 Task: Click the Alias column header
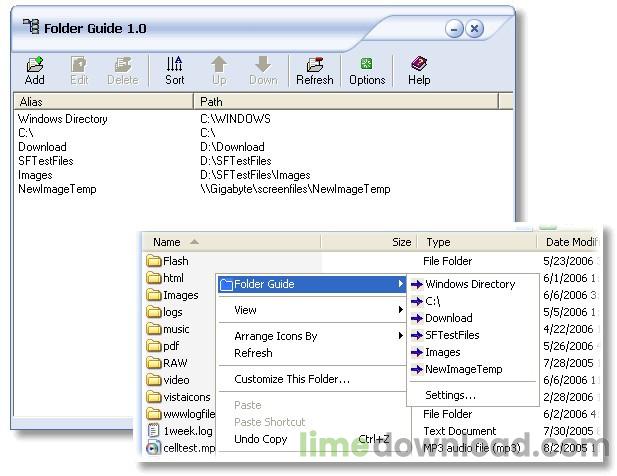pyautogui.click(x=103, y=101)
